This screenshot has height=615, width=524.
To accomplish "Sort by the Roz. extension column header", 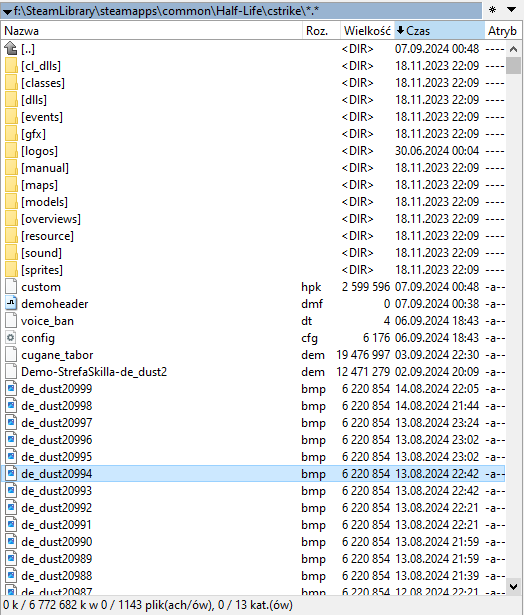I will click(321, 31).
